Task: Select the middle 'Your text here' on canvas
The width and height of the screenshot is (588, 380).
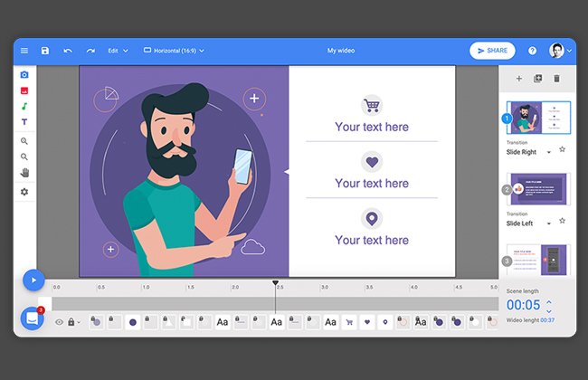Action: pyautogui.click(x=372, y=184)
